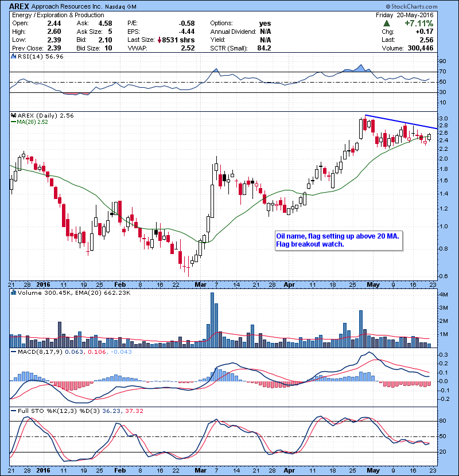Click the Annual Dividend N/A value
The height and width of the screenshot is (476, 459).
click(266, 32)
